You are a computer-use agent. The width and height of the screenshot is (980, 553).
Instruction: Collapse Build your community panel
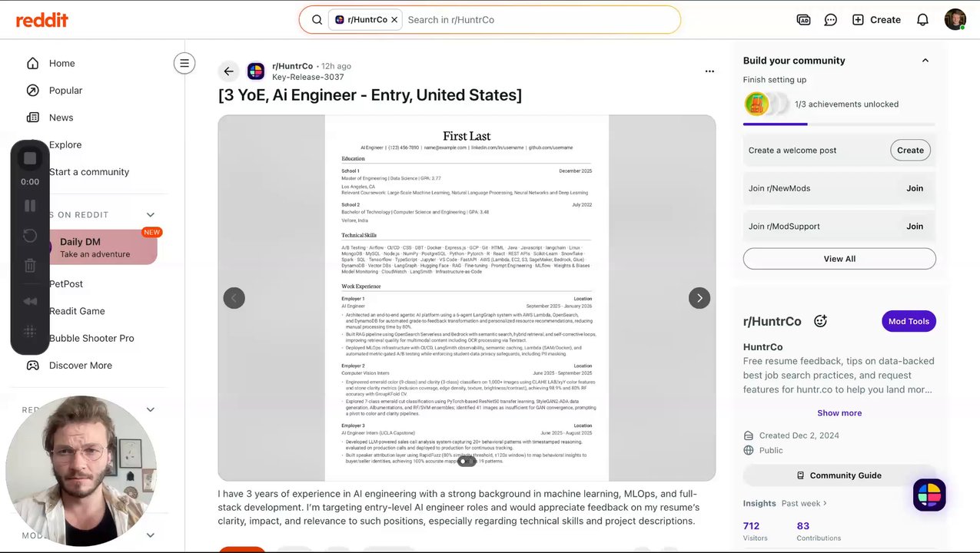(925, 61)
